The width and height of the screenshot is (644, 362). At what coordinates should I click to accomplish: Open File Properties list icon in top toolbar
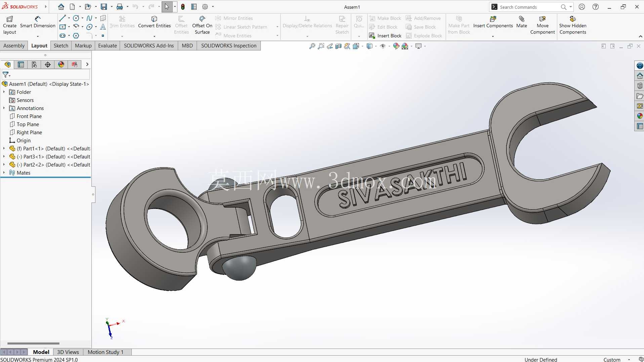coord(194,7)
